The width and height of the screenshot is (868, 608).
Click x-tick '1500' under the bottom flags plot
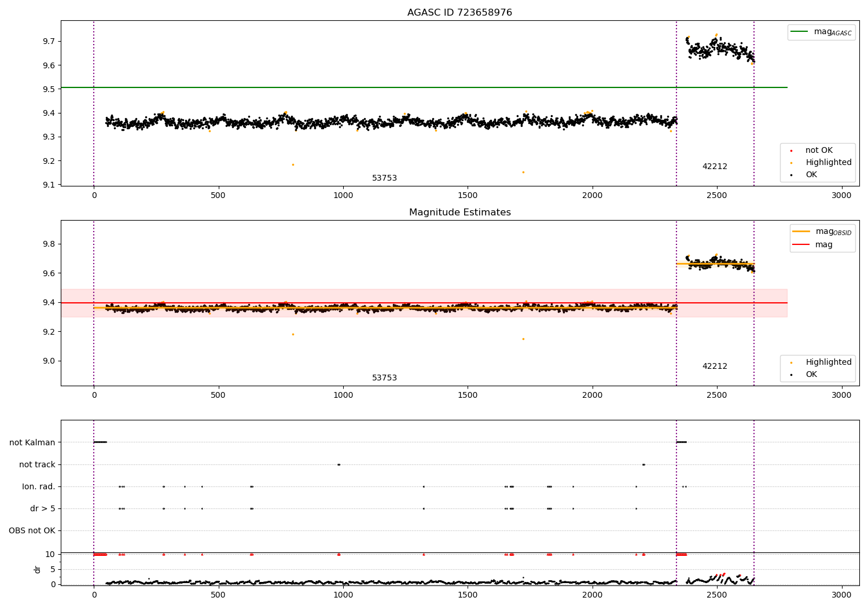click(468, 595)
